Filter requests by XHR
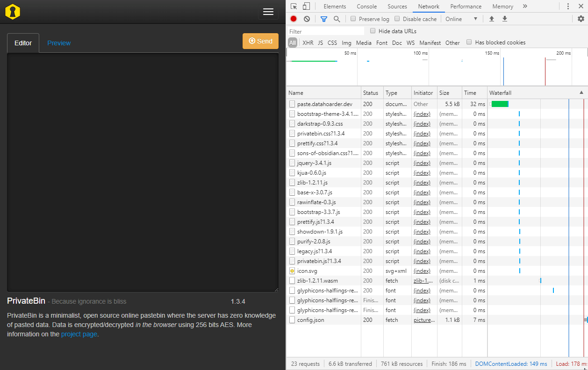Screen dimensions: 588x370 (308, 43)
